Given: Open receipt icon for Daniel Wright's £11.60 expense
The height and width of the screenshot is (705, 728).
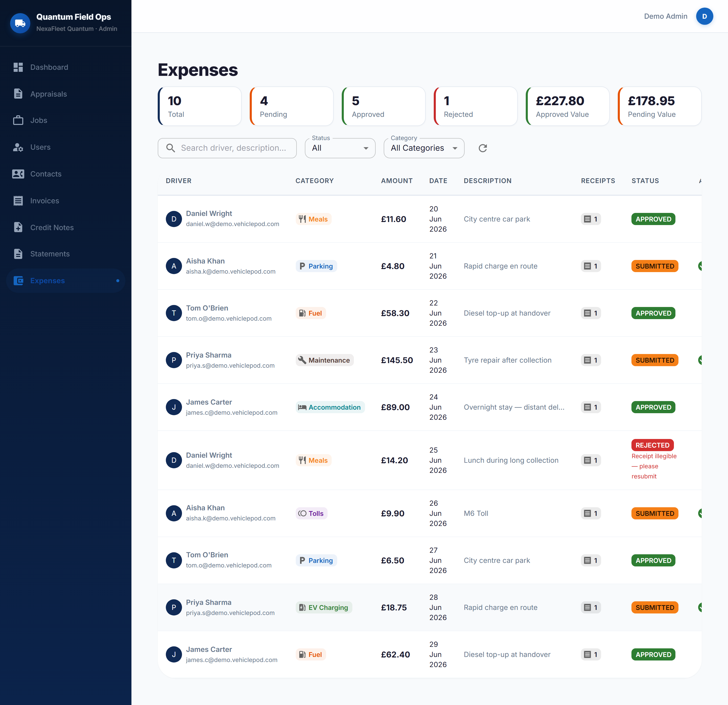Looking at the screenshot, I should (x=590, y=219).
